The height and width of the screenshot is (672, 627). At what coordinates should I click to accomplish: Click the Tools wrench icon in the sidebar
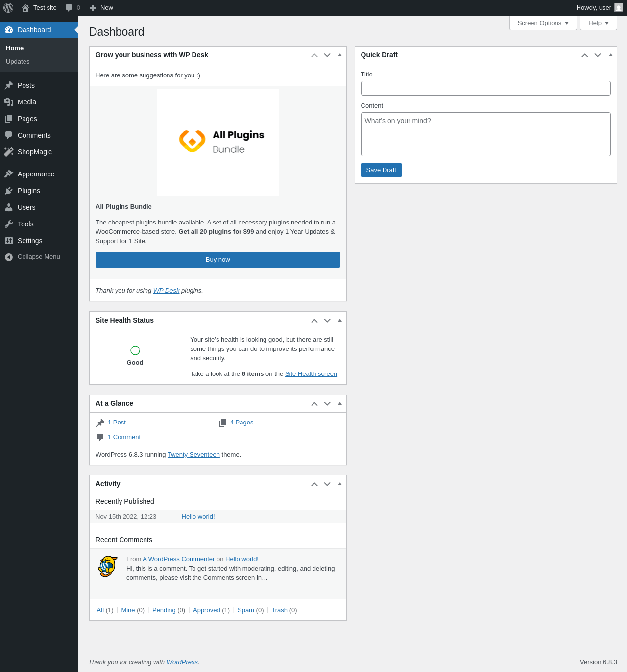coord(9,224)
